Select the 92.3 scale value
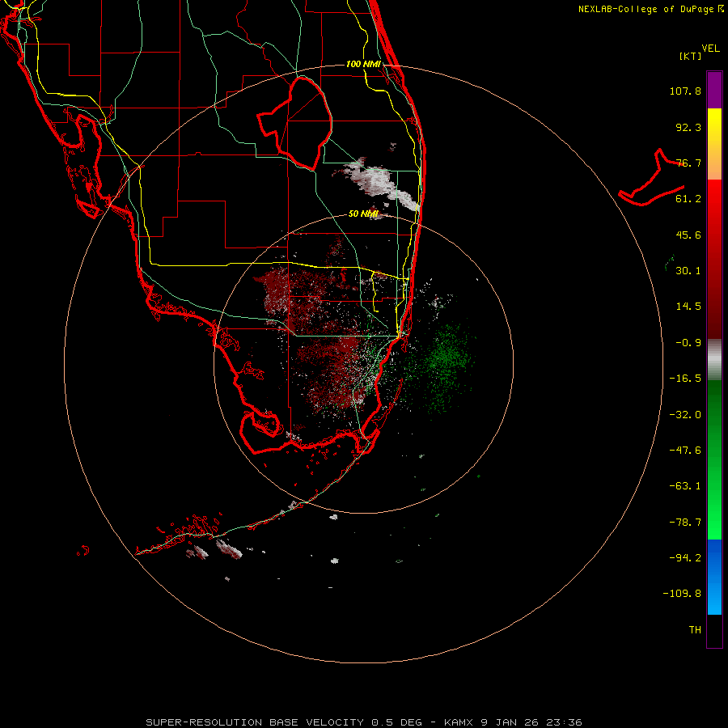This screenshot has width=728, height=728. (688, 127)
